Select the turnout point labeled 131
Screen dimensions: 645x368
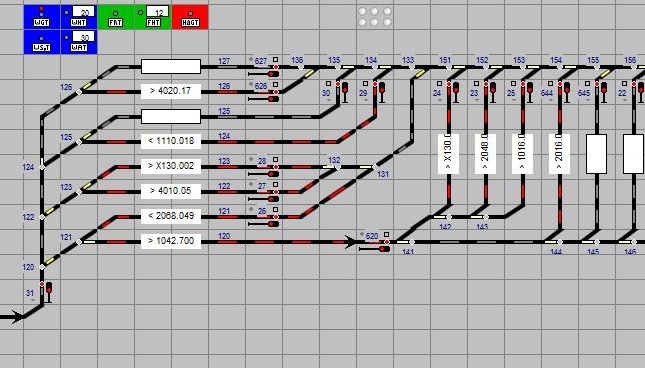click(375, 167)
